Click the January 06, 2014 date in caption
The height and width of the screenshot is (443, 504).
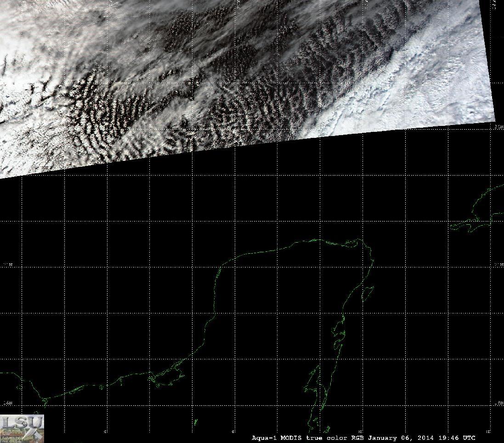[401, 438]
